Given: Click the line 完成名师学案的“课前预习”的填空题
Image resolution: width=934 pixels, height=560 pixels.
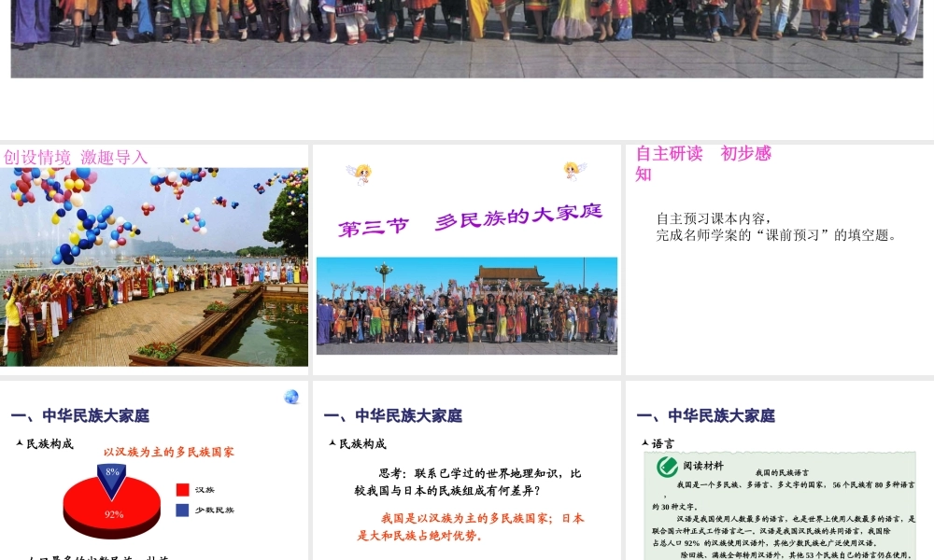Looking at the screenshot, I should click(x=777, y=235).
